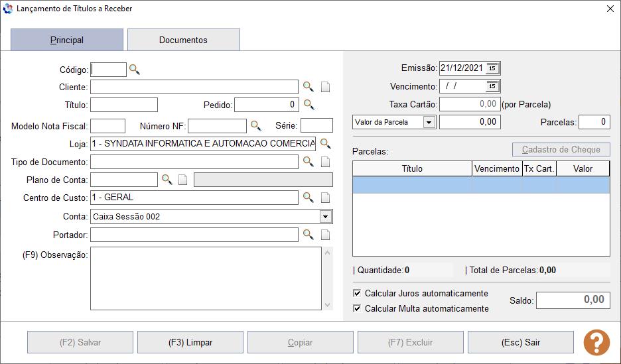Click inside the (F9) Observação text area
Viewport: 621px width, 364px height.
206,278
